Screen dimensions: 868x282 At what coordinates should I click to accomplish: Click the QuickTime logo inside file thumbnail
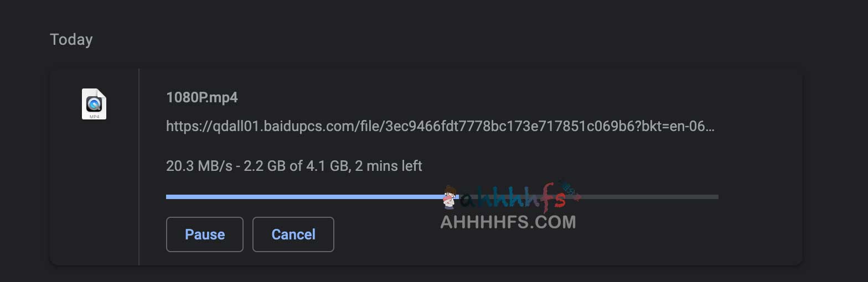tap(94, 103)
